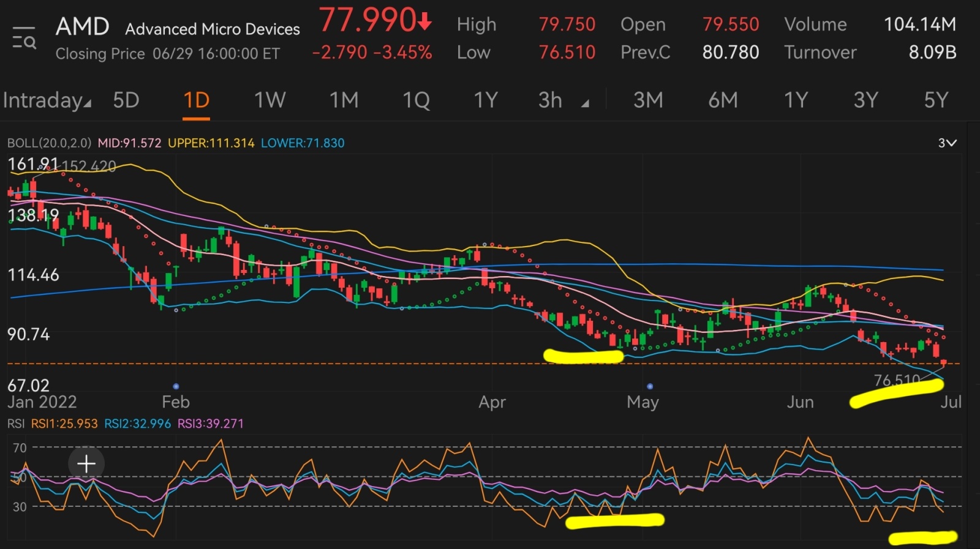This screenshot has width=980, height=549.
Task: Tap the Prev.C value 80.780
Action: pyautogui.click(x=730, y=53)
